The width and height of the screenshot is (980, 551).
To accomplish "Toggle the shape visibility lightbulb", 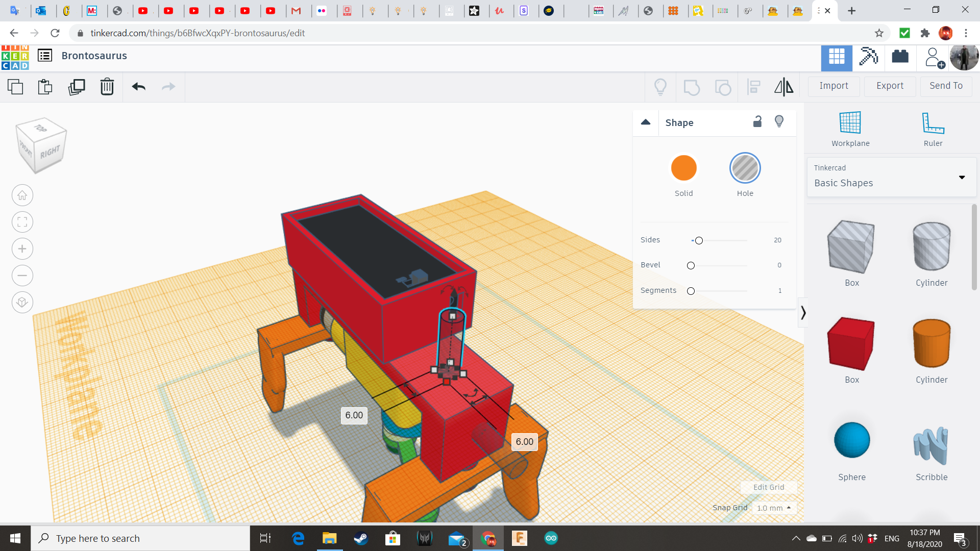I will tap(779, 121).
